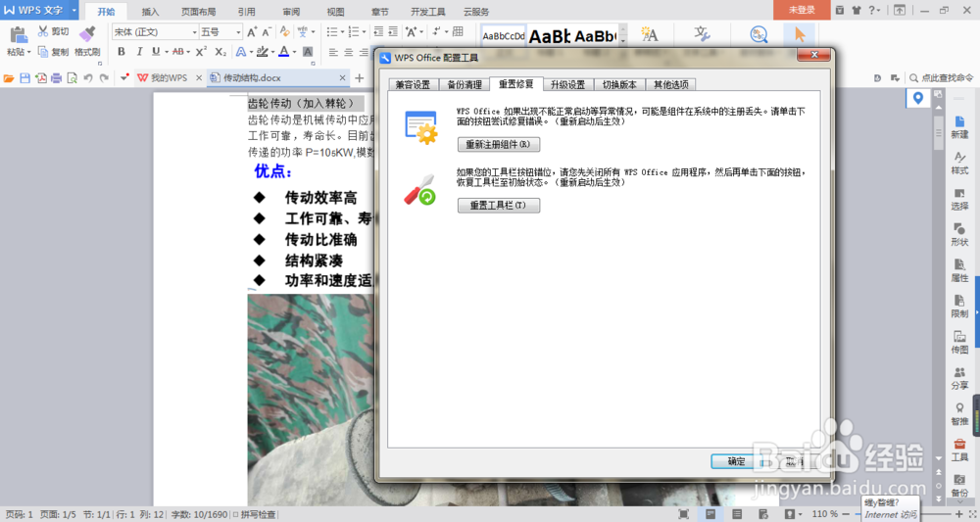Open the underline style dropdown arrow

(x=167, y=53)
